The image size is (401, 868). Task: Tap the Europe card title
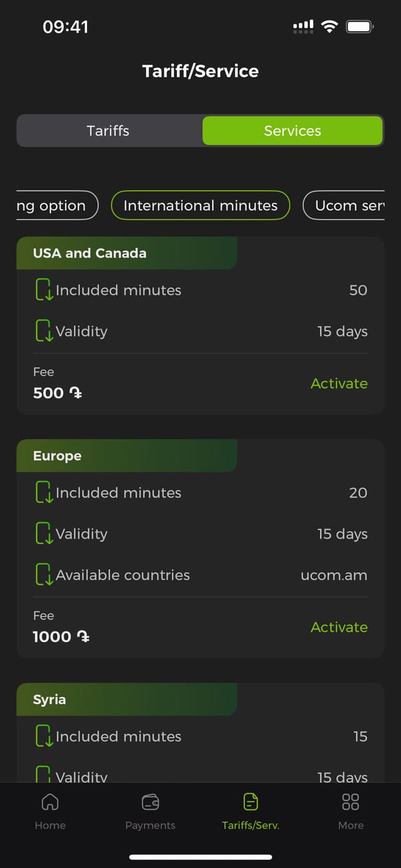pyautogui.click(x=57, y=456)
